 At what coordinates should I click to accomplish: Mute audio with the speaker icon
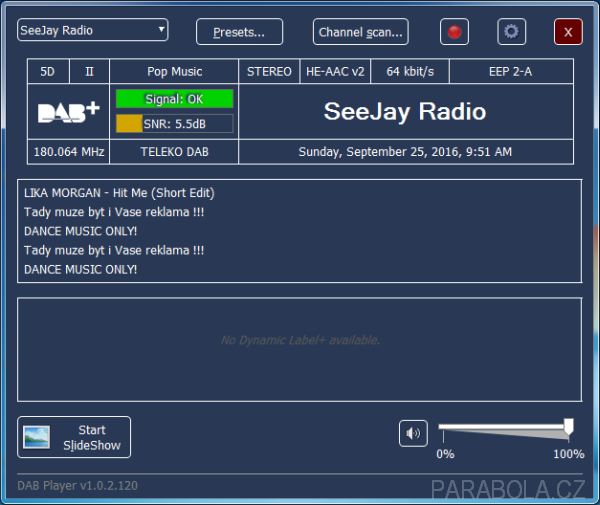point(413,433)
